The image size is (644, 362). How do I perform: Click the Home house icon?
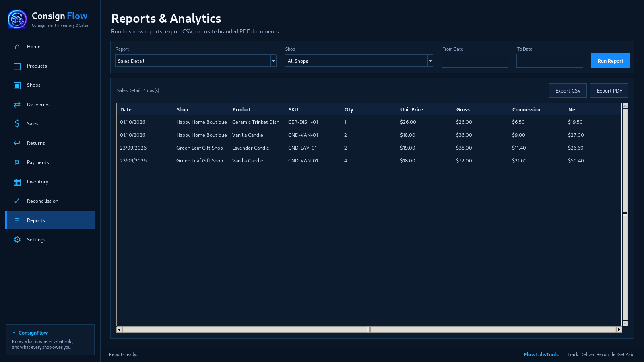[17, 47]
